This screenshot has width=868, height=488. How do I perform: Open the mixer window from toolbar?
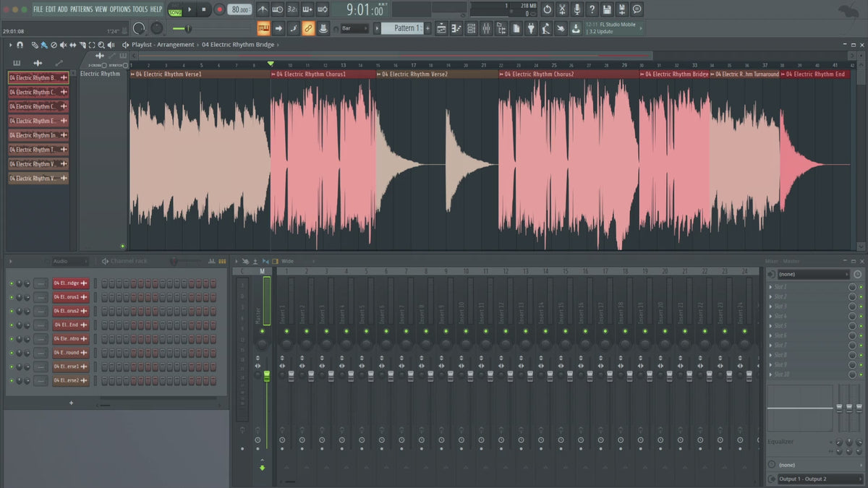coord(486,28)
